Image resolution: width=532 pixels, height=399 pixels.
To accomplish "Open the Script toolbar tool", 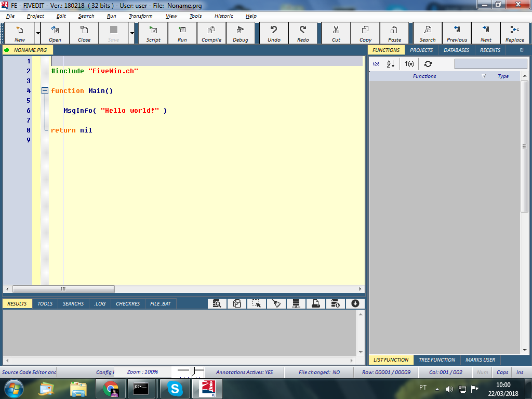I will pyautogui.click(x=153, y=33).
